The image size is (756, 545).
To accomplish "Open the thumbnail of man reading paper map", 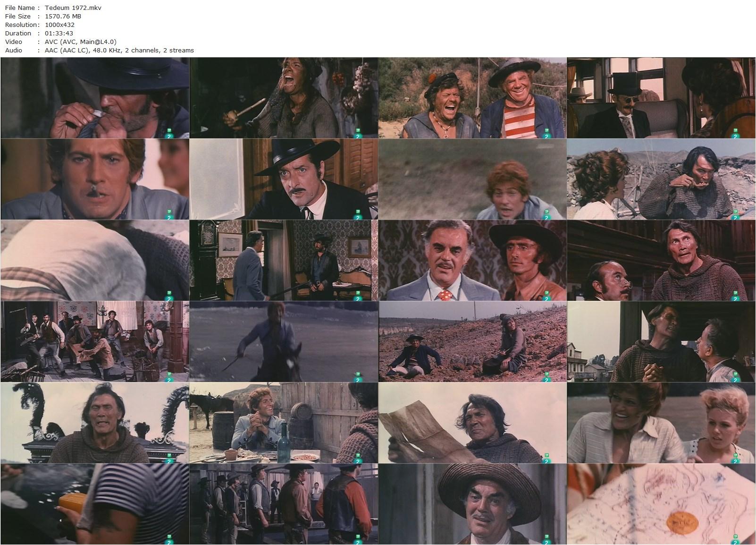I will pyautogui.click(x=472, y=423).
